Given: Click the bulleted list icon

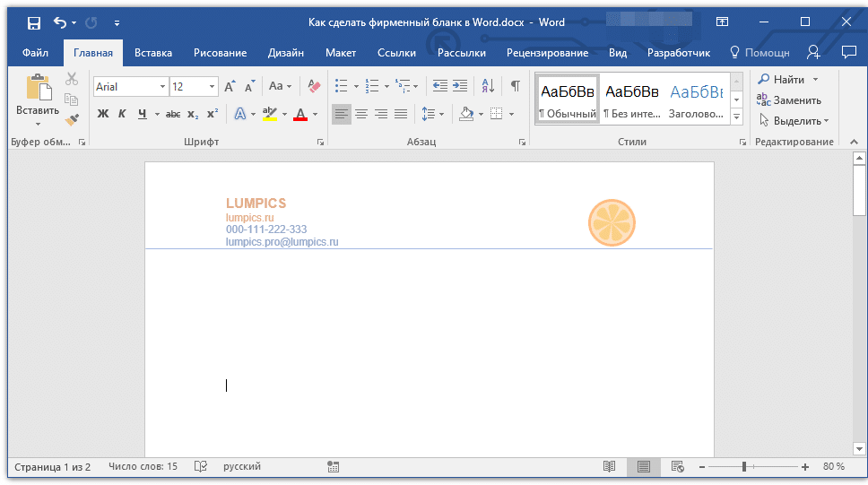Looking at the screenshot, I should (341, 87).
